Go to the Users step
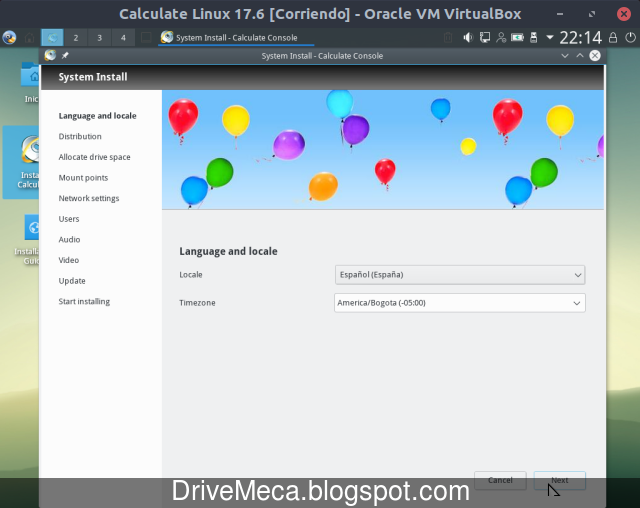 point(69,219)
